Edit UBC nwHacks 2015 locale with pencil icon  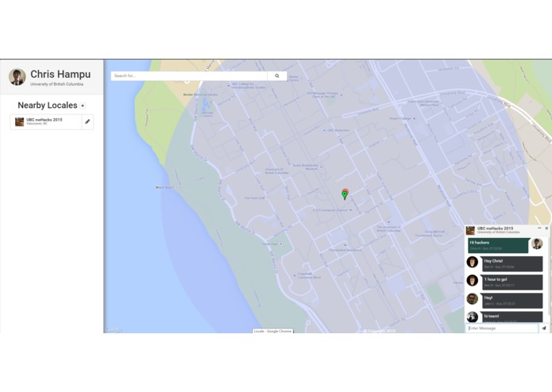click(x=87, y=121)
